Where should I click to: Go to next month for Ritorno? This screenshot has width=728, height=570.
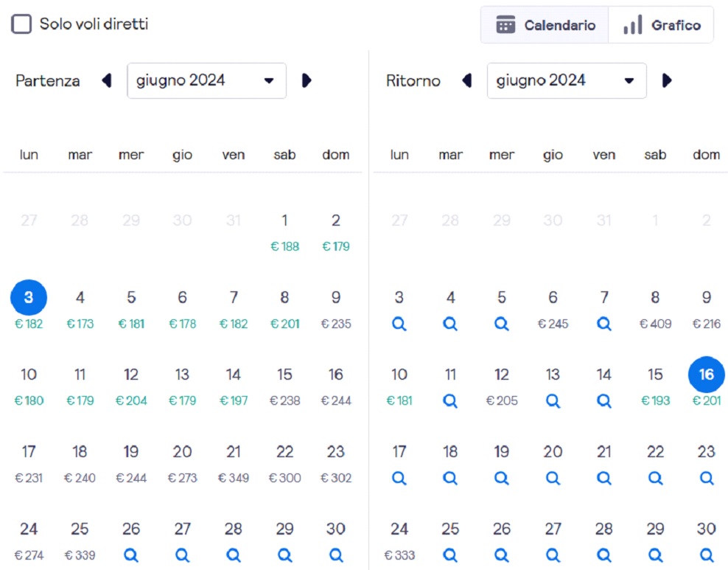pos(667,80)
